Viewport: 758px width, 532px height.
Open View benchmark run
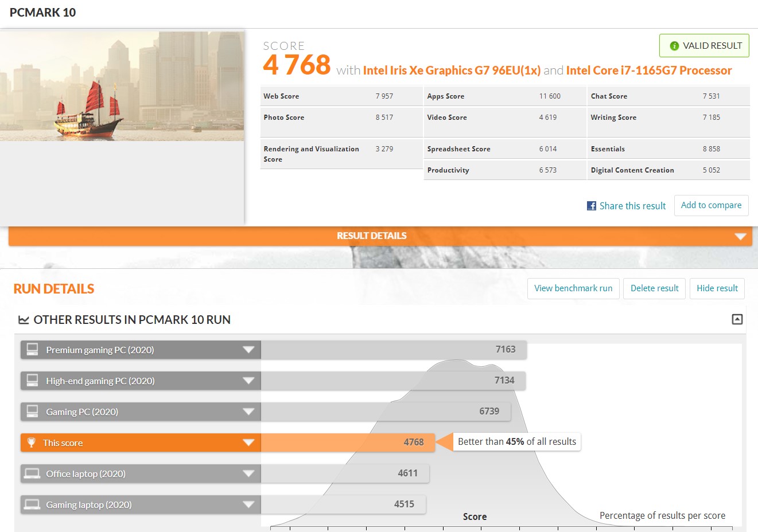coord(573,288)
